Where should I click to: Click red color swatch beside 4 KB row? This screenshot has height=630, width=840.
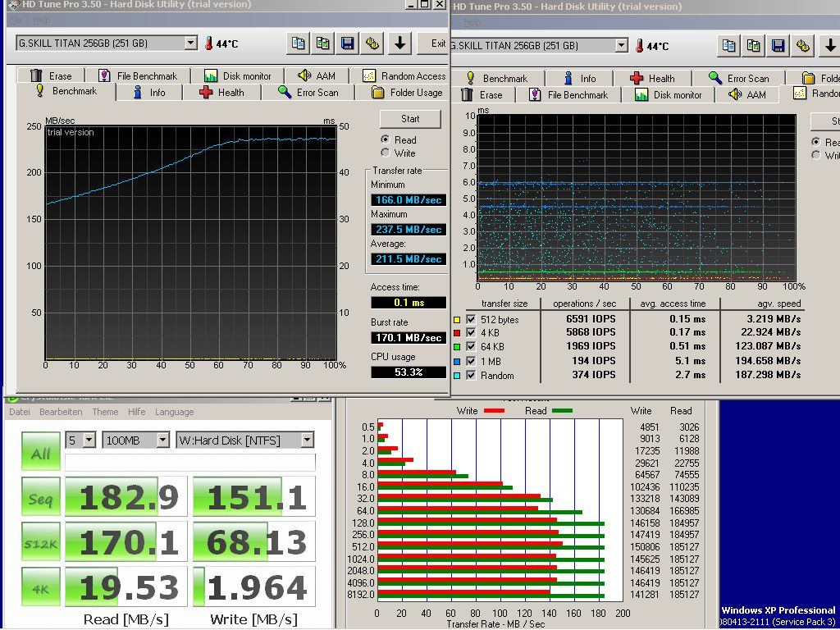coord(457,334)
